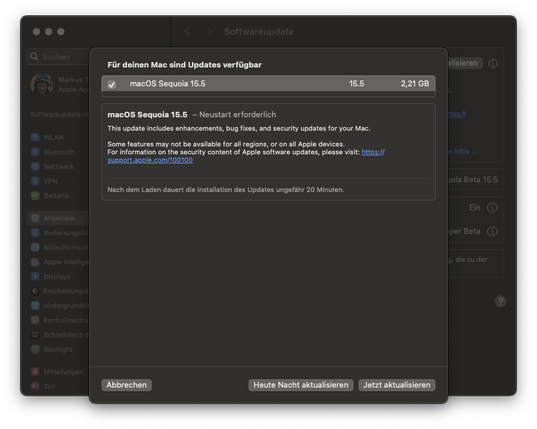
Task: Click Jetzt aktualisieren button
Action: tap(397, 385)
